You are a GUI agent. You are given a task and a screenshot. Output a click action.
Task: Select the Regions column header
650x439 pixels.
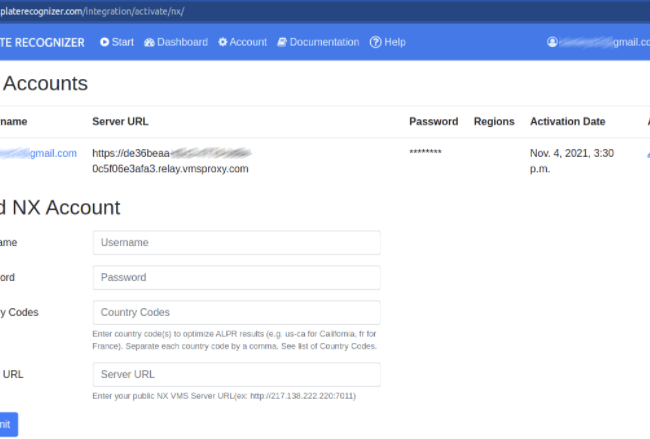tap(494, 121)
